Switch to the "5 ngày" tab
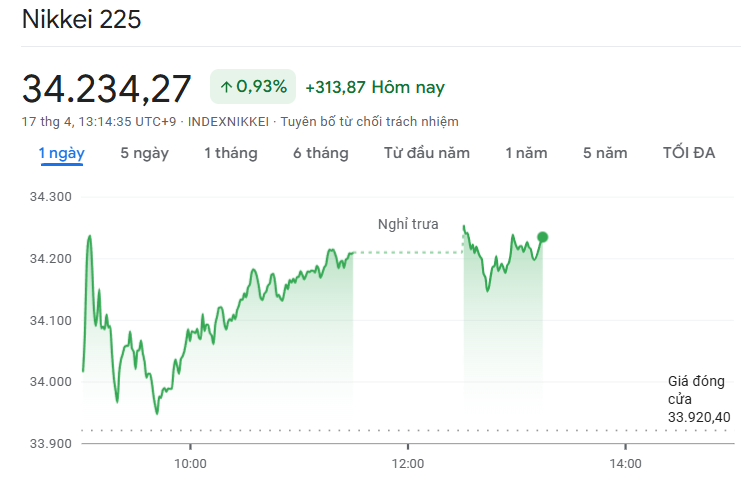741x477 pixels. point(144,153)
